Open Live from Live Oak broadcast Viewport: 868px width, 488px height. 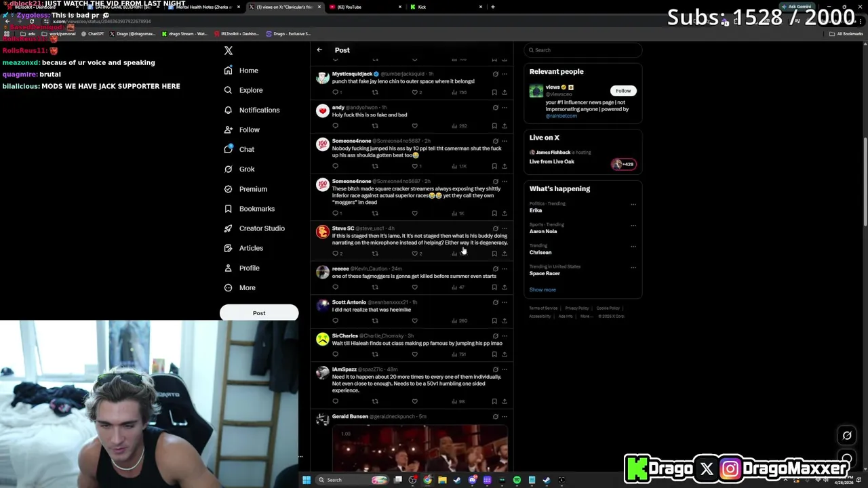point(552,161)
